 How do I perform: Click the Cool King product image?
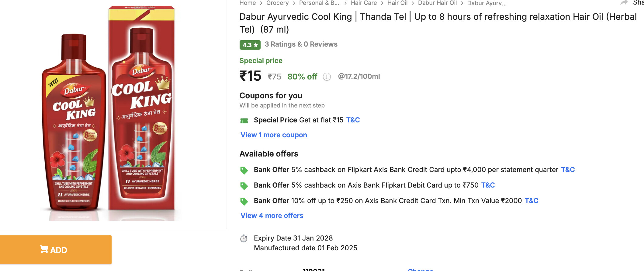[109, 113]
